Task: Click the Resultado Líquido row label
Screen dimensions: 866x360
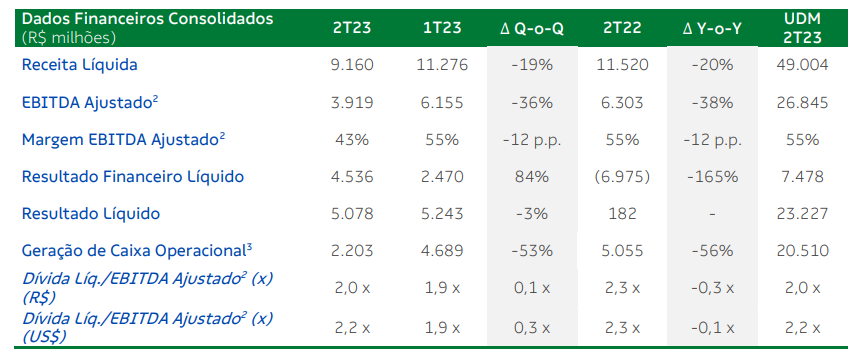Action: pos(91,214)
